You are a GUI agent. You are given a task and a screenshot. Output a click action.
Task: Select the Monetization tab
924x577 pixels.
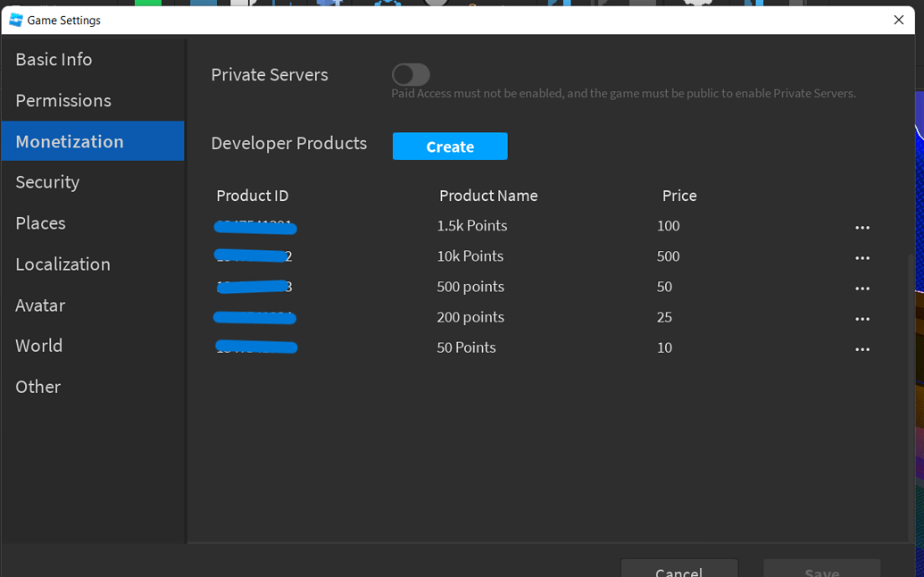pos(70,141)
